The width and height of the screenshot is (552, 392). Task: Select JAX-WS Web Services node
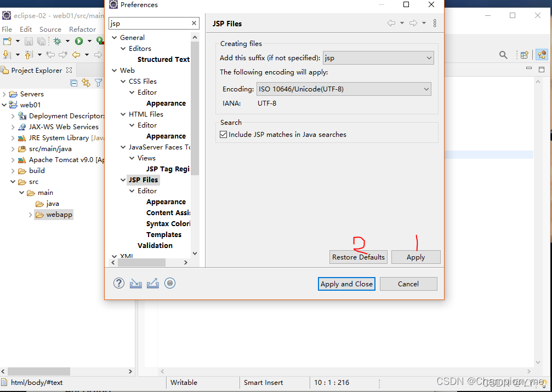click(x=64, y=127)
